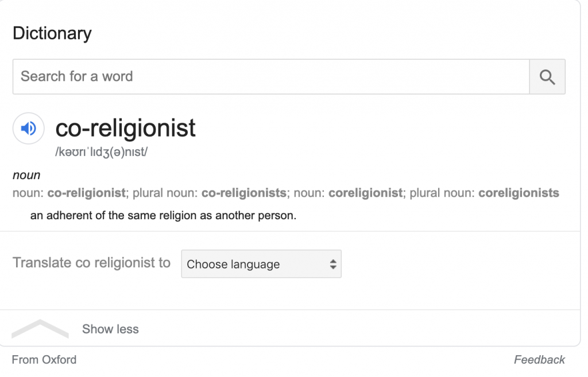
Task: Click the italic 'noun' part-of-speech label
Action: coord(26,176)
